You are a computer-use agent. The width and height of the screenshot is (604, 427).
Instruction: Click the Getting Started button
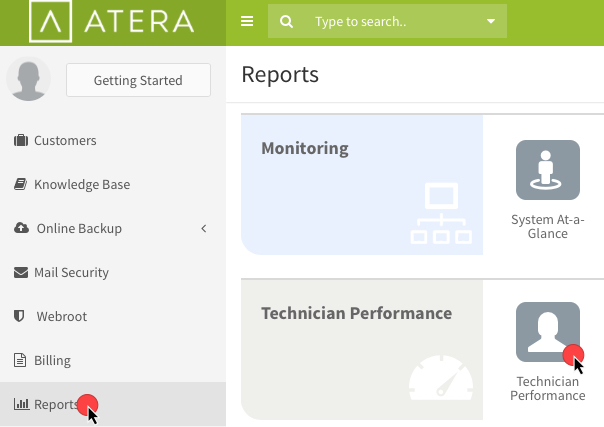pos(138,80)
